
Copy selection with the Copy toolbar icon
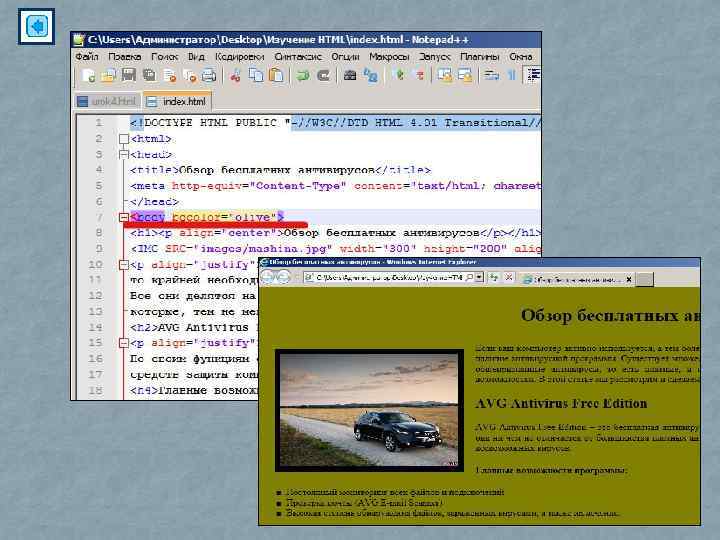point(256,75)
